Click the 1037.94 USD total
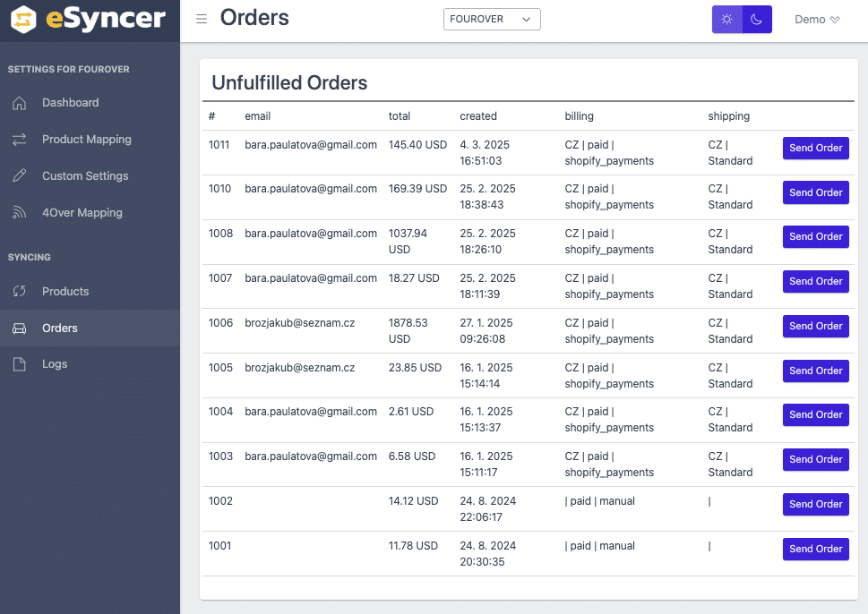868x614 pixels. pyautogui.click(x=408, y=242)
